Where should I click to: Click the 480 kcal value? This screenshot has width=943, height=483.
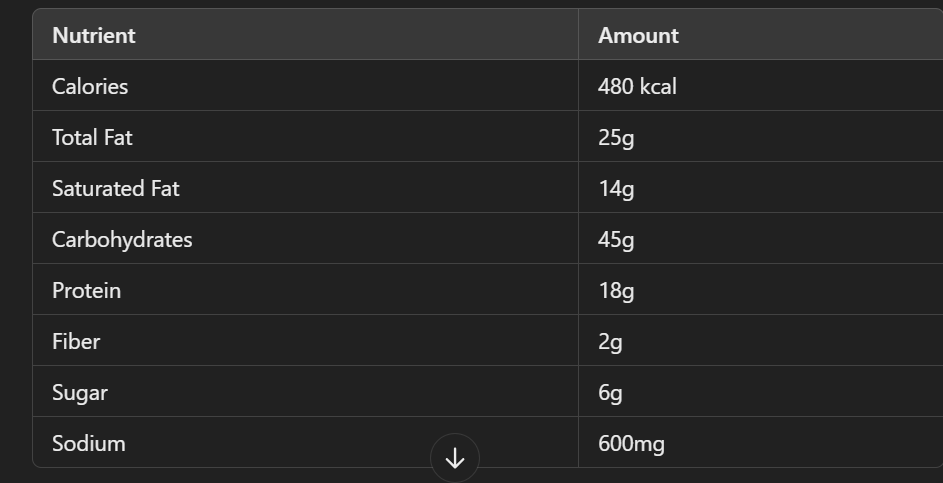pos(637,87)
